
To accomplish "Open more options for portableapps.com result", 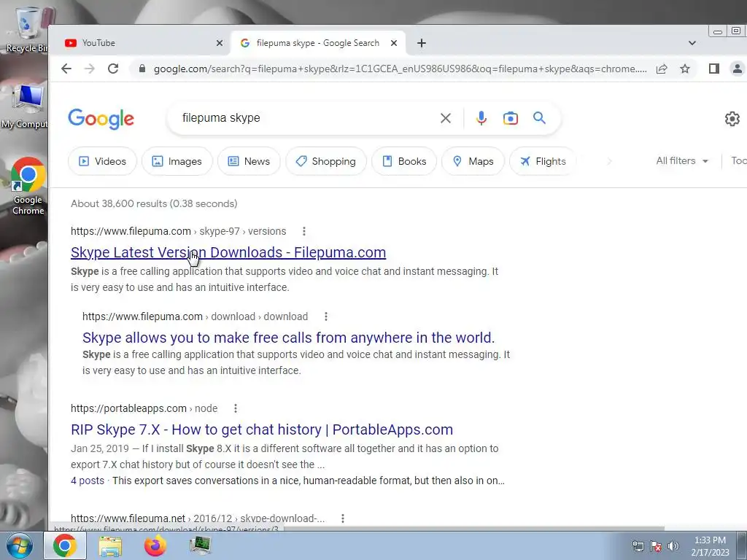I will (236, 408).
